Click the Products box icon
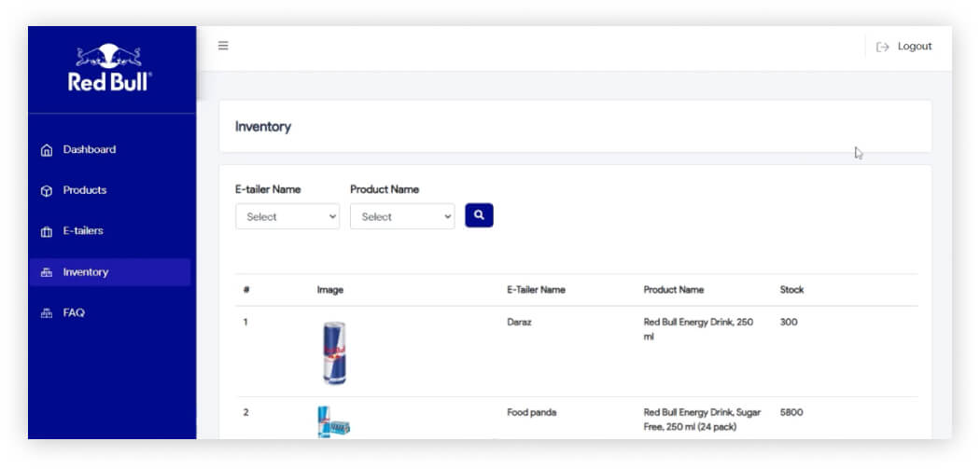 pos(47,191)
